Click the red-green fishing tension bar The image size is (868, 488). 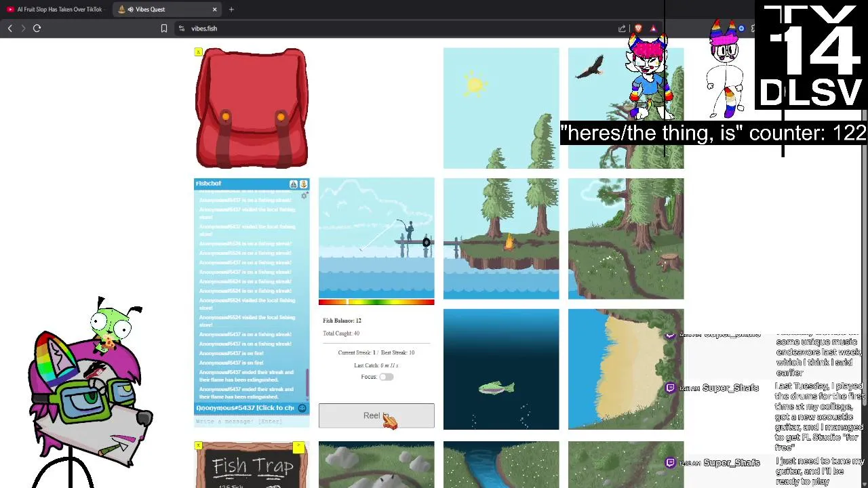[376, 302]
